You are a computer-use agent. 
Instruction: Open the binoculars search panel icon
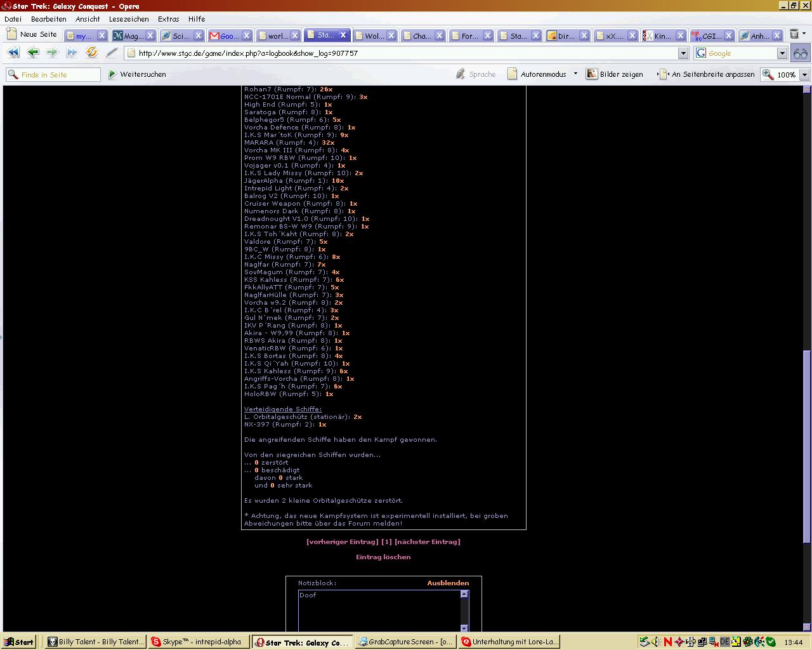801,53
